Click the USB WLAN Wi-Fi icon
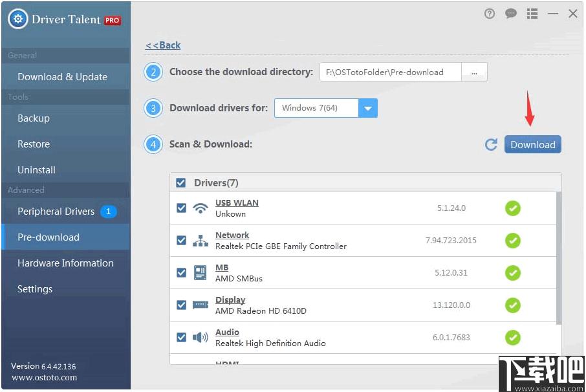The image size is (586, 392). pos(201,208)
